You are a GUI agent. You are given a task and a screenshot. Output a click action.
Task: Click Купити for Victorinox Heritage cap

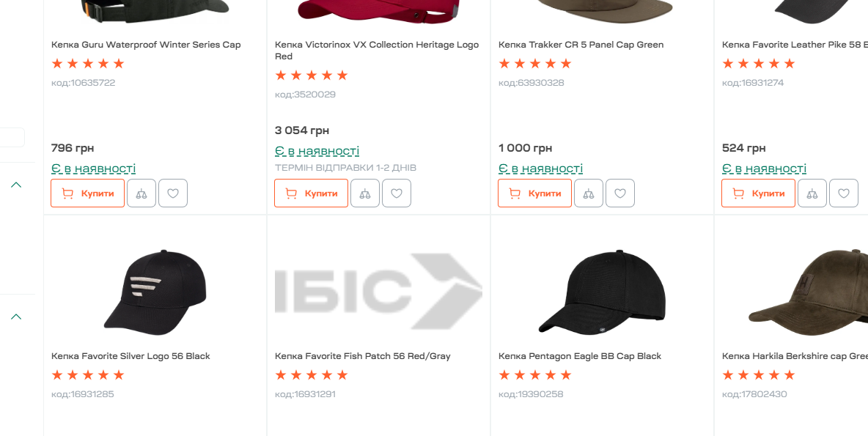[x=312, y=193]
